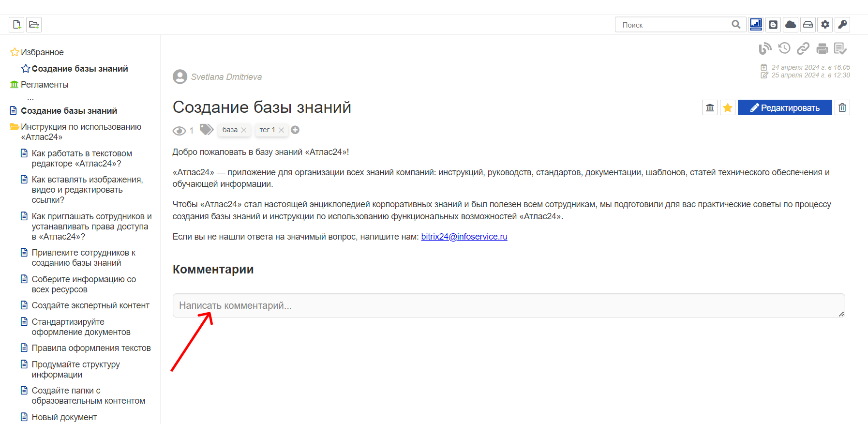Open document version history icon
Screen dimensions: 868x424
(784, 48)
